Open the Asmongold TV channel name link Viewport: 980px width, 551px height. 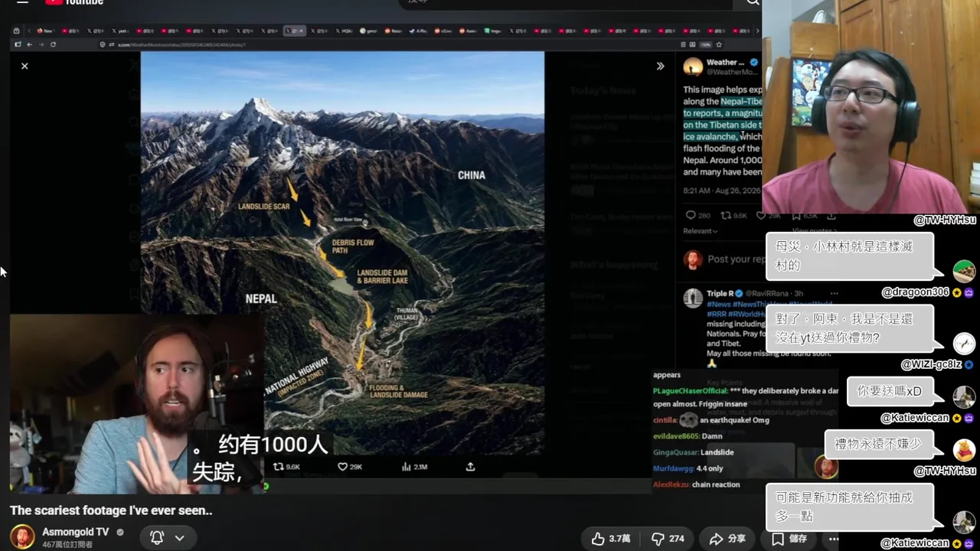[76, 532]
